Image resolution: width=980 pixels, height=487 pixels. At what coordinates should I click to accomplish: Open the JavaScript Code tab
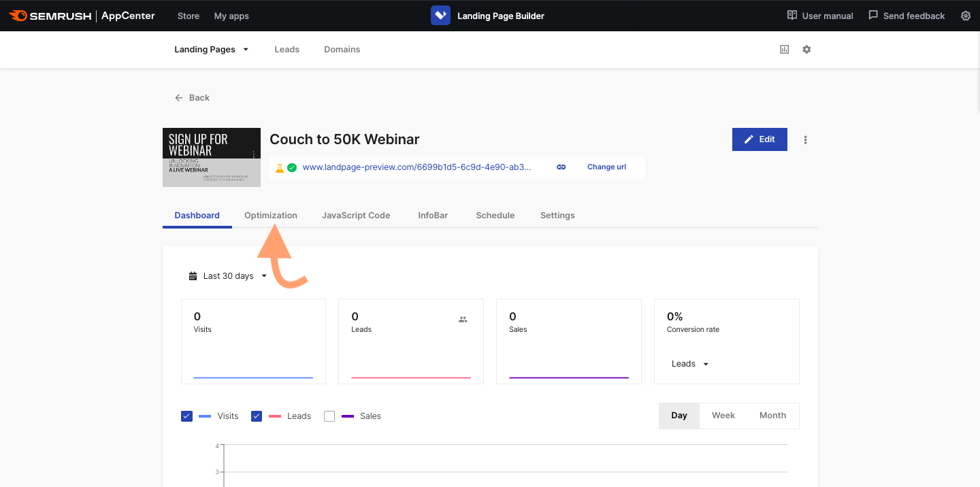[356, 215]
